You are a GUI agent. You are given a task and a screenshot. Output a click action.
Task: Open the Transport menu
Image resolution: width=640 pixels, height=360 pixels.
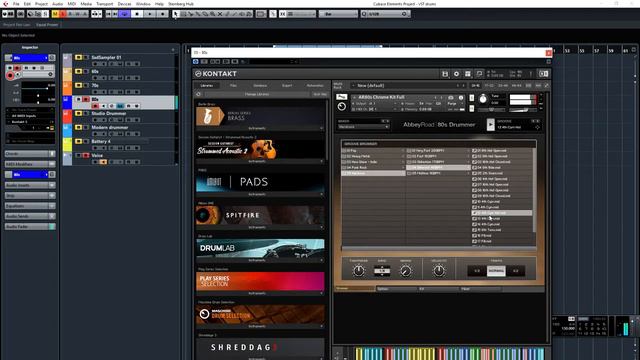tap(104, 4)
